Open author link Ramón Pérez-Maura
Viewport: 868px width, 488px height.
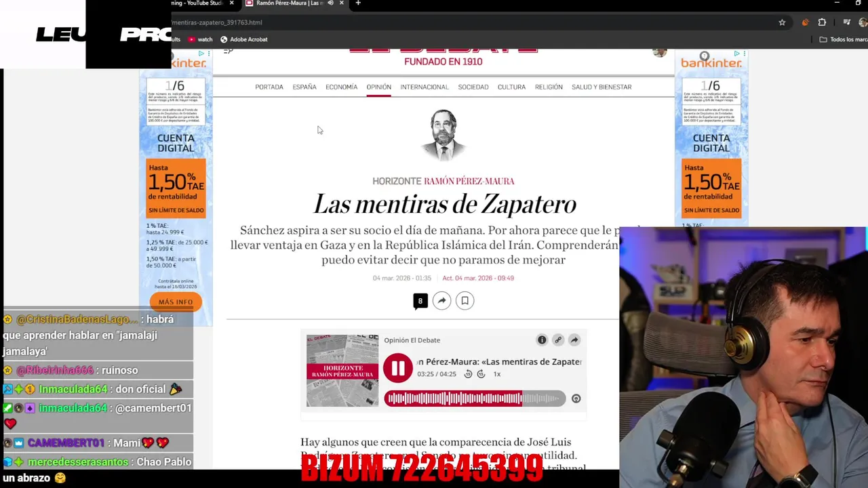point(469,181)
